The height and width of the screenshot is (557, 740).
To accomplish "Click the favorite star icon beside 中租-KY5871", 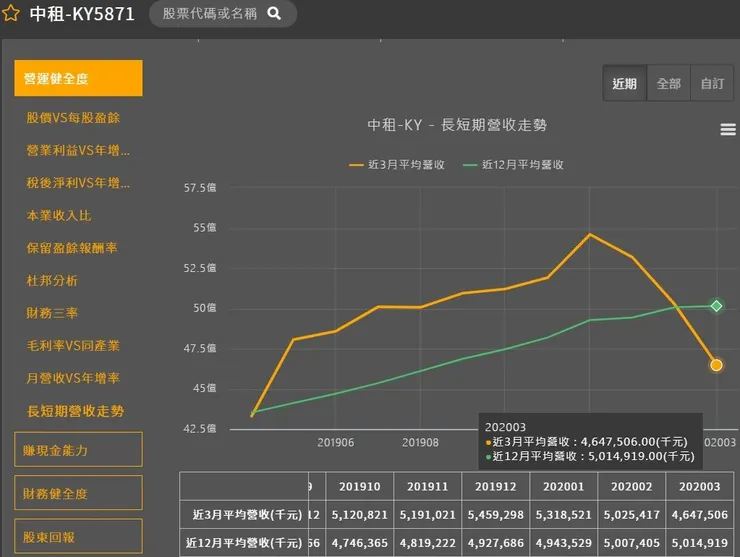I will tap(10, 13).
